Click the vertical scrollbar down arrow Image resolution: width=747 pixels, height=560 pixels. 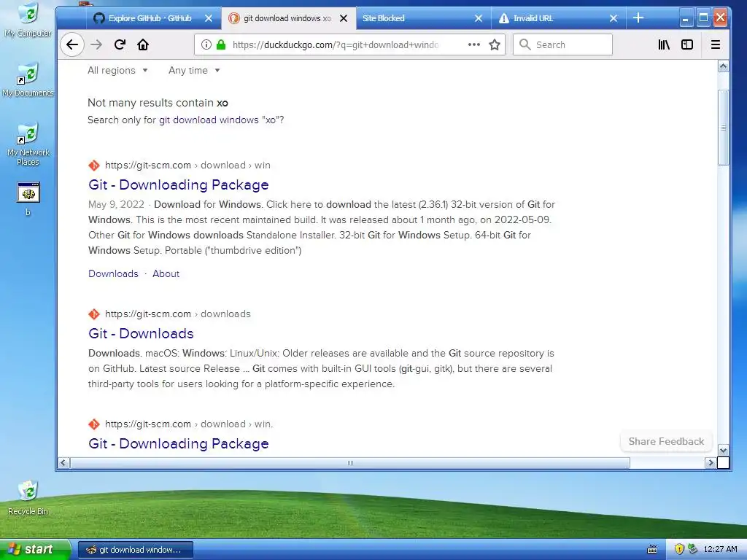[x=723, y=450]
